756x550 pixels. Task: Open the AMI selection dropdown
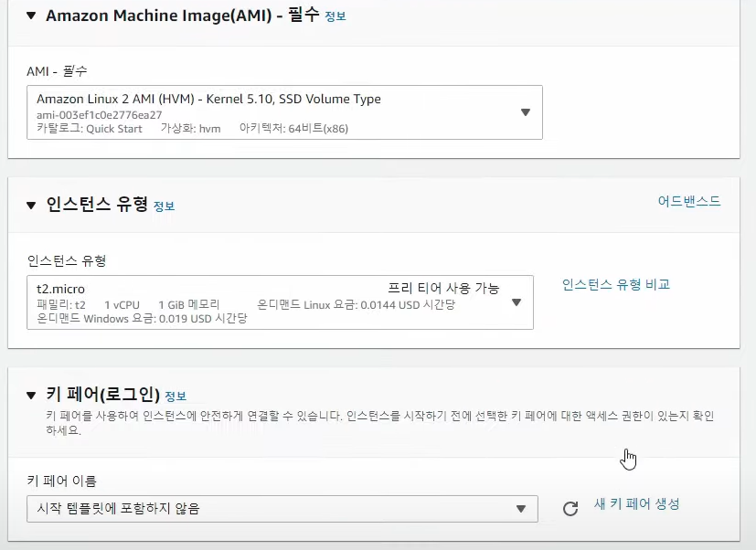click(x=284, y=112)
